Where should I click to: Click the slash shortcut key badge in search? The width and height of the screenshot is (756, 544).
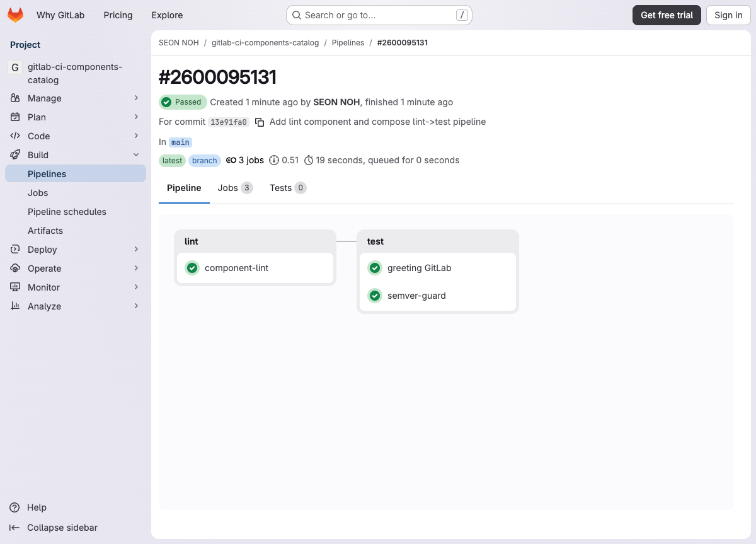(x=462, y=15)
